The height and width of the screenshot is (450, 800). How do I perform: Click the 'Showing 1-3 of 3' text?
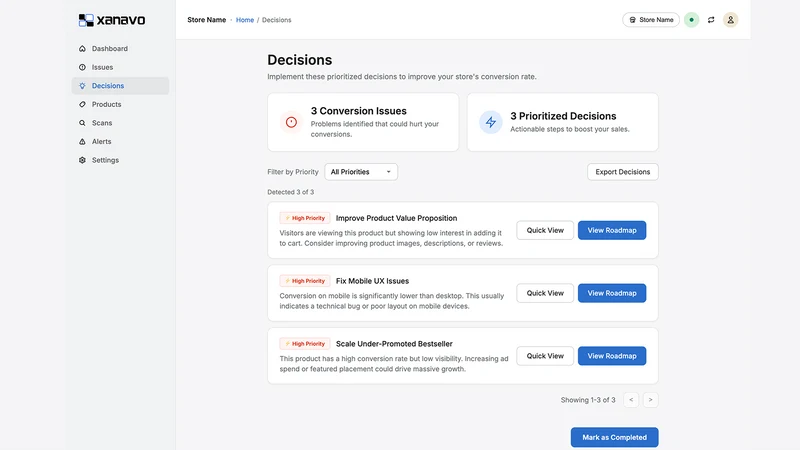(x=588, y=400)
